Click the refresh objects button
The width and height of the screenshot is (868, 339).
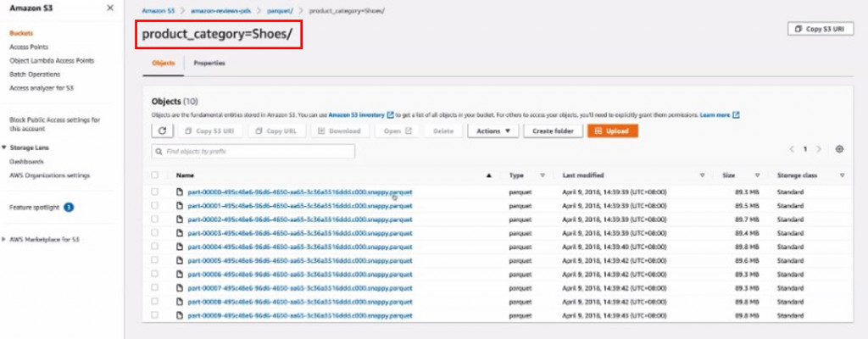point(162,131)
